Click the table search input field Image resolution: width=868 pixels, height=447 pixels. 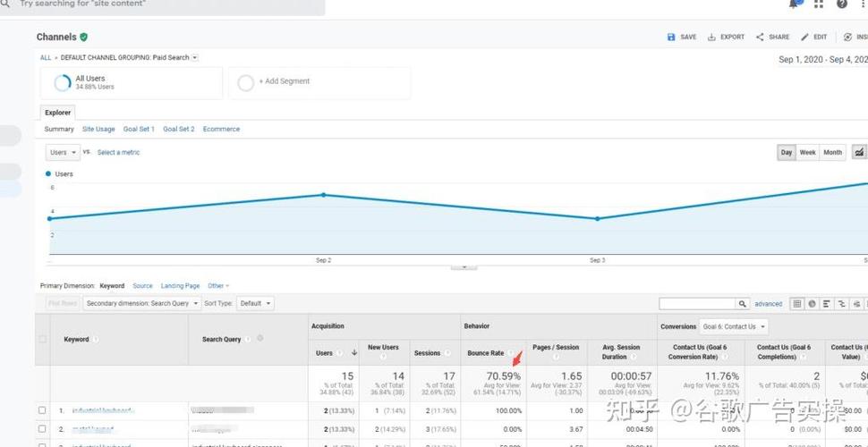pos(698,304)
